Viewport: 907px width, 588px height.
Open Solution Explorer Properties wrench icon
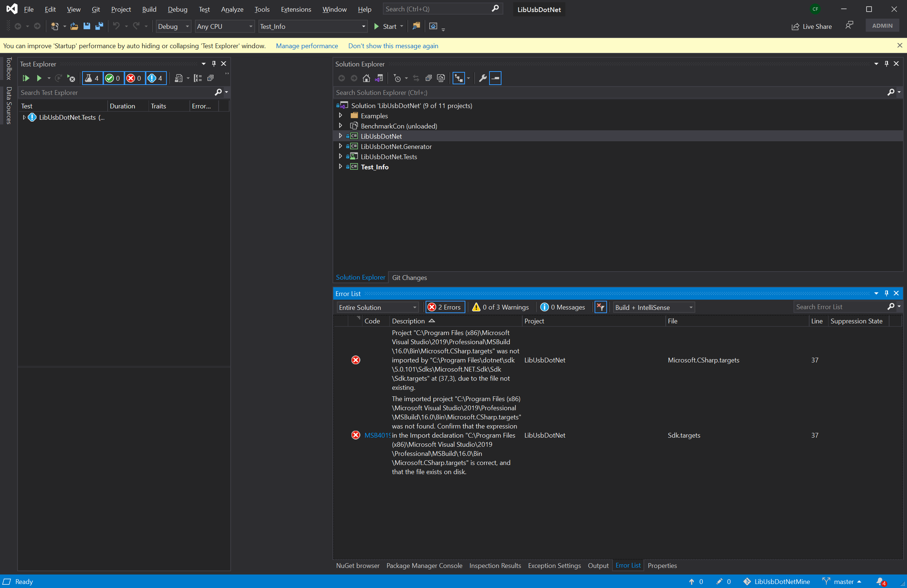tap(483, 78)
